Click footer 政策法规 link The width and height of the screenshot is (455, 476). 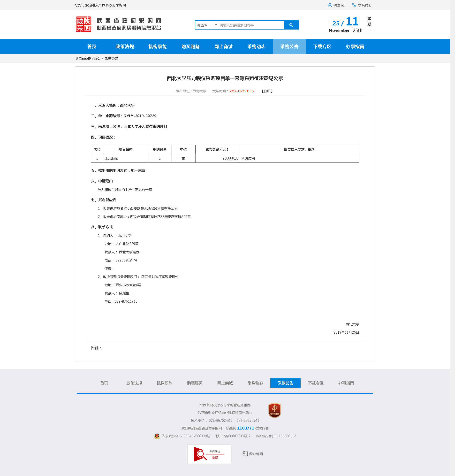(x=134, y=383)
